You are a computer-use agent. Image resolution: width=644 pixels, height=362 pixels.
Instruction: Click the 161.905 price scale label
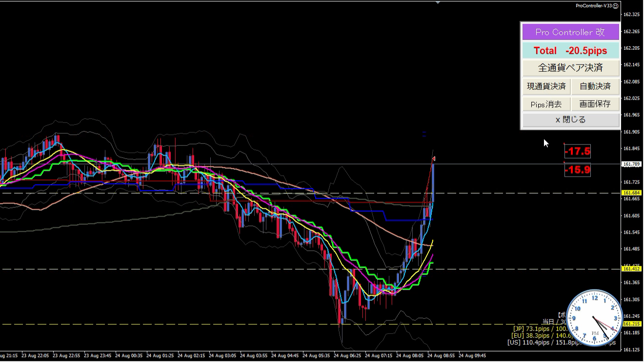[632, 132]
